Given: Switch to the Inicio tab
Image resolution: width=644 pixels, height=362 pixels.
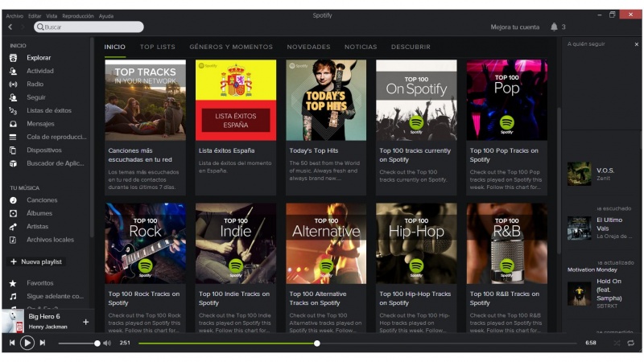Looking at the screenshot, I should click(x=114, y=47).
